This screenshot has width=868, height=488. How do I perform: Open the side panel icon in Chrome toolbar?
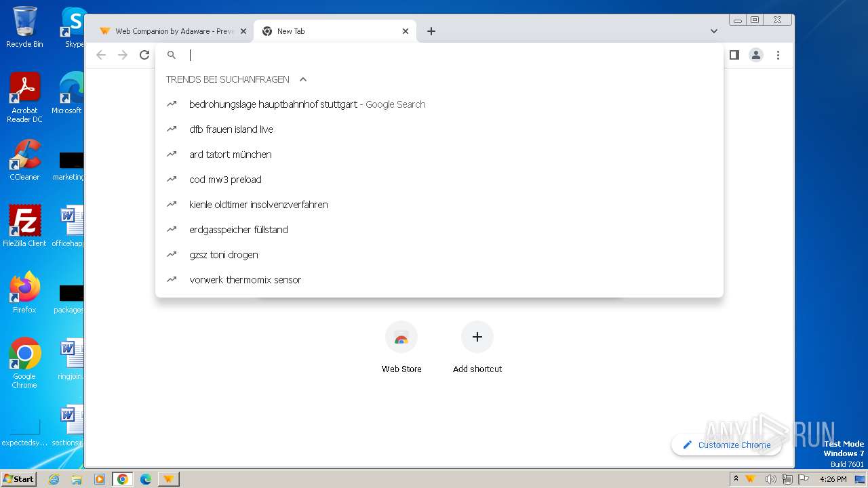click(734, 55)
